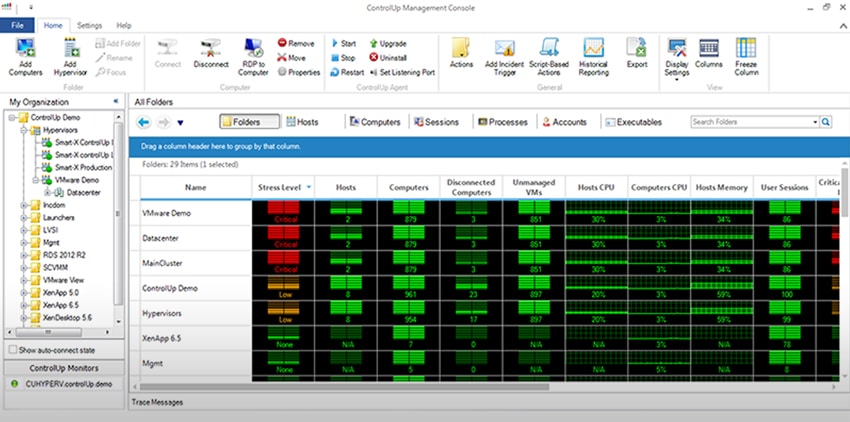Click the ControlUp Monitors panel header
Viewport: 850px width, 422px height.
tap(64, 368)
